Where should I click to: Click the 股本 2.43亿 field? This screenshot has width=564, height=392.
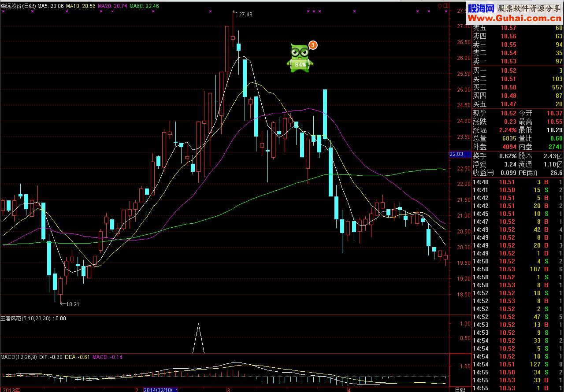(541, 156)
